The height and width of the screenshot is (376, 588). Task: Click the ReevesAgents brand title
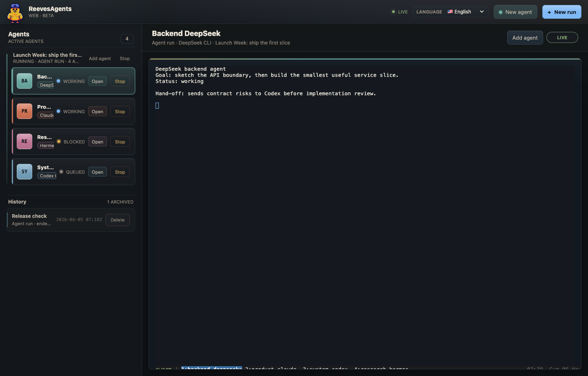[50, 9]
